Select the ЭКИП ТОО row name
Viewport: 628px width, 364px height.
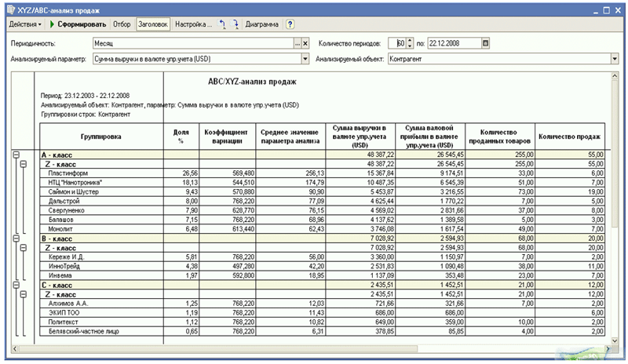pyautogui.click(x=64, y=312)
